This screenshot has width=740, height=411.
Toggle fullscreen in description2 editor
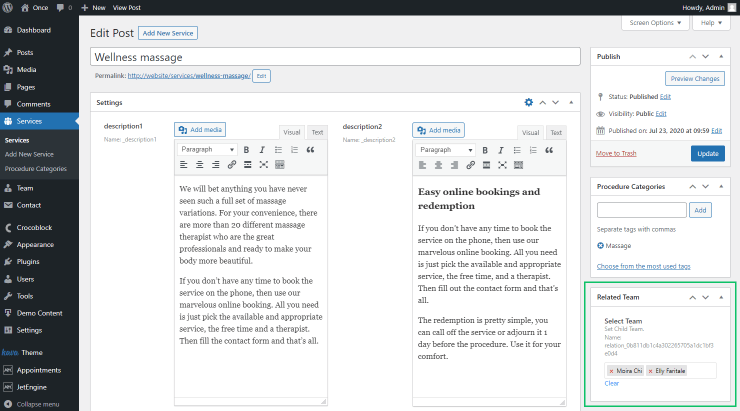[x=502, y=165]
